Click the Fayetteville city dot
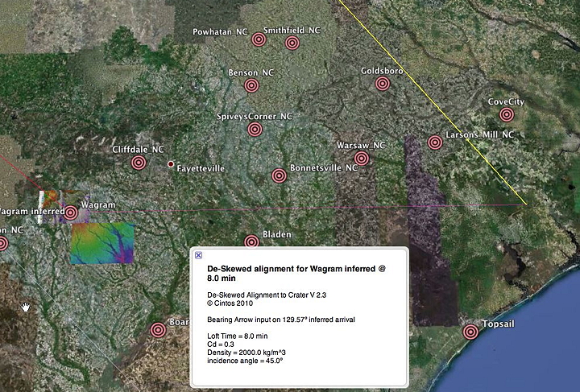580x392 pixels. (x=170, y=164)
